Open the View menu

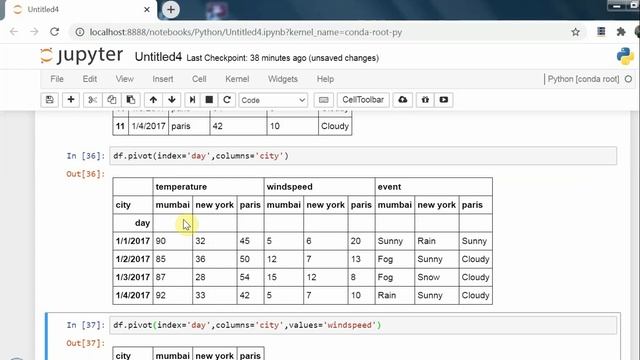point(124,79)
